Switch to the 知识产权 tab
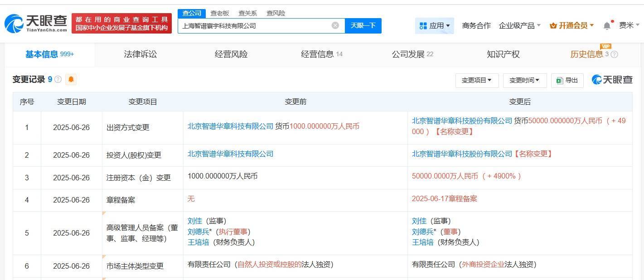The height and width of the screenshot is (280, 644). point(503,54)
